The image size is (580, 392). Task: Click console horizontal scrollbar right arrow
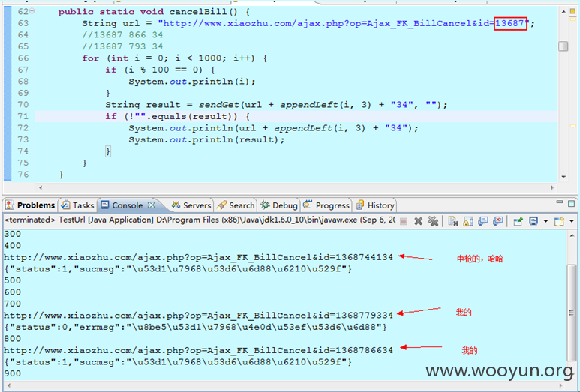click(561, 385)
